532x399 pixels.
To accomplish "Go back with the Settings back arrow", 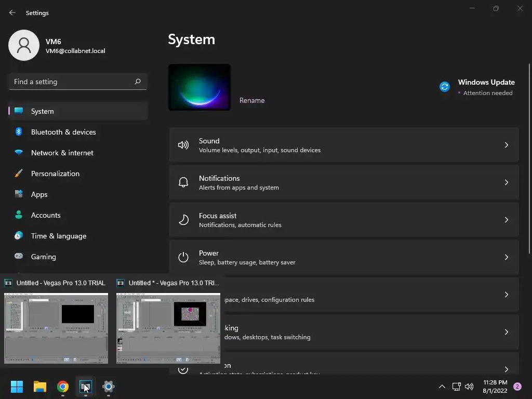I will pos(12,12).
